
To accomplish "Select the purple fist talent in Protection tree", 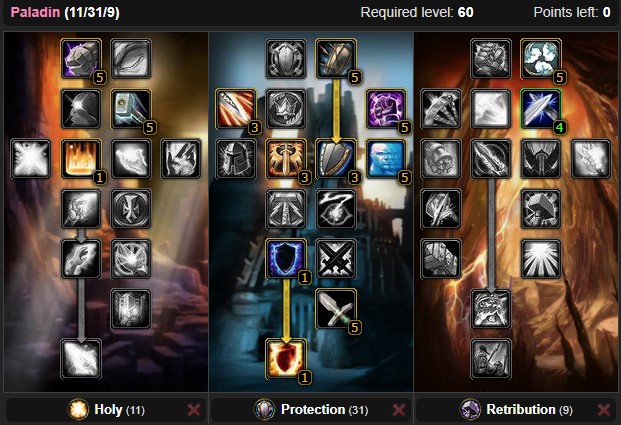I will [x=386, y=109].
